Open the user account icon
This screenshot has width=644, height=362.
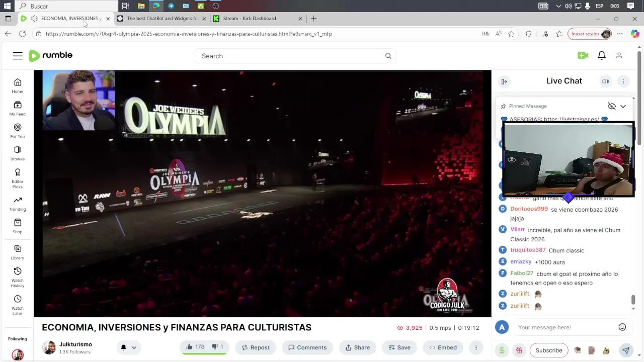tap(619, 55)
